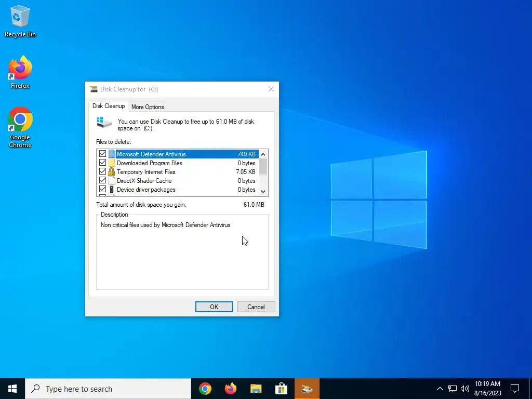Click the Type here to search box

point(108,389)
